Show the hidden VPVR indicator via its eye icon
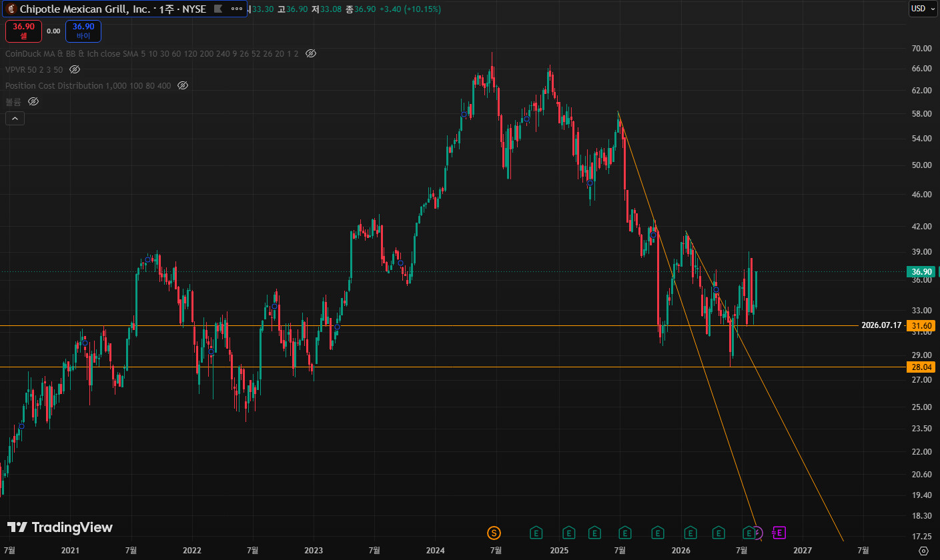This screenshot has height=560, width=940. (x=75, y=69)
